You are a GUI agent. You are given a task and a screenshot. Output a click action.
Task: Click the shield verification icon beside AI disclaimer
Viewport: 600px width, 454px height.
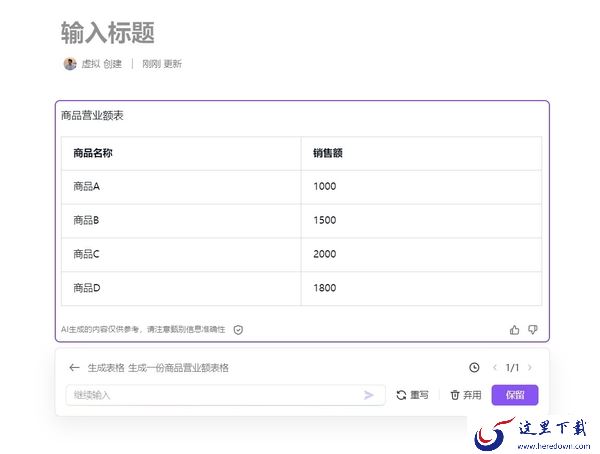(238, 330)
